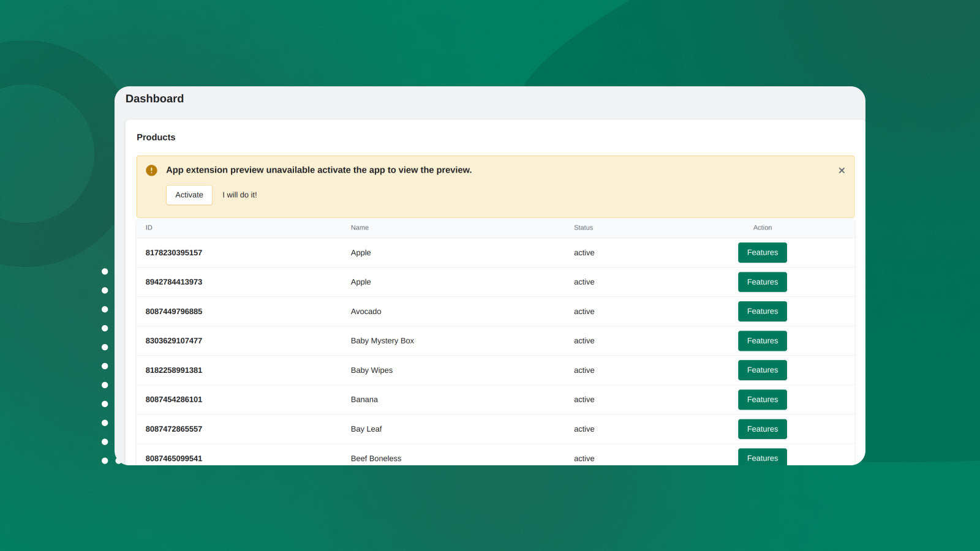Click the Banana product name

364,400
